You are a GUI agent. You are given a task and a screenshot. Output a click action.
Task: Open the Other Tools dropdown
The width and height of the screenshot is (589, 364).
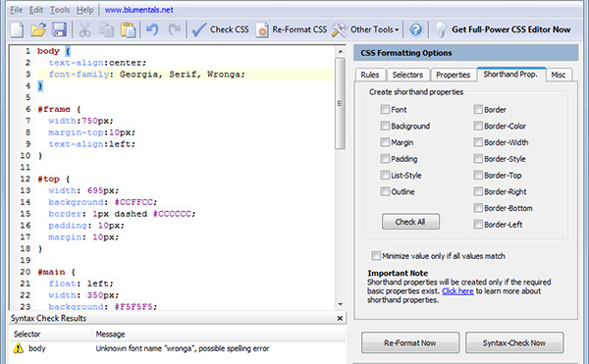click(365, 29)
